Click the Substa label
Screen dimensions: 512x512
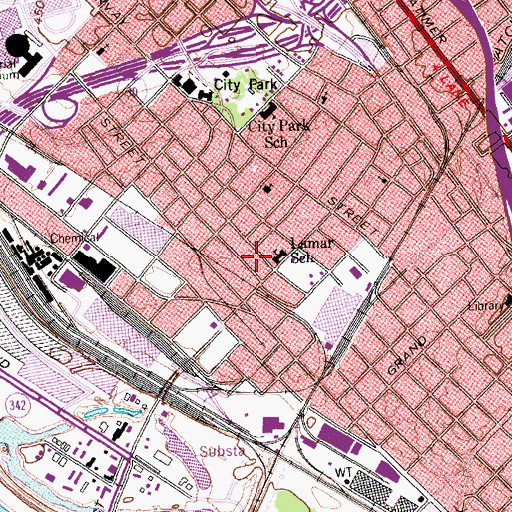click(x=222, y=451)
